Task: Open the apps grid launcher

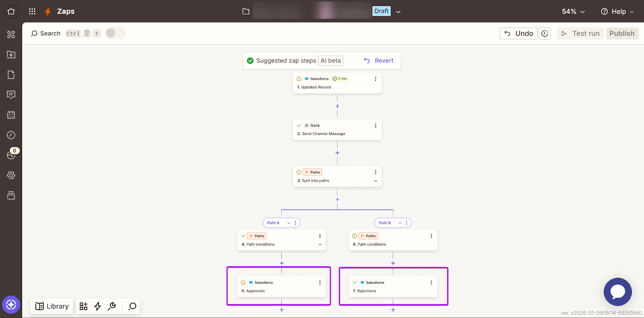Action: tap(32, 11)
